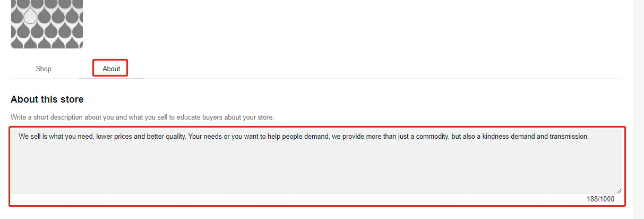
Task: Click the textarea resize handle
Action: click(619, 190)
